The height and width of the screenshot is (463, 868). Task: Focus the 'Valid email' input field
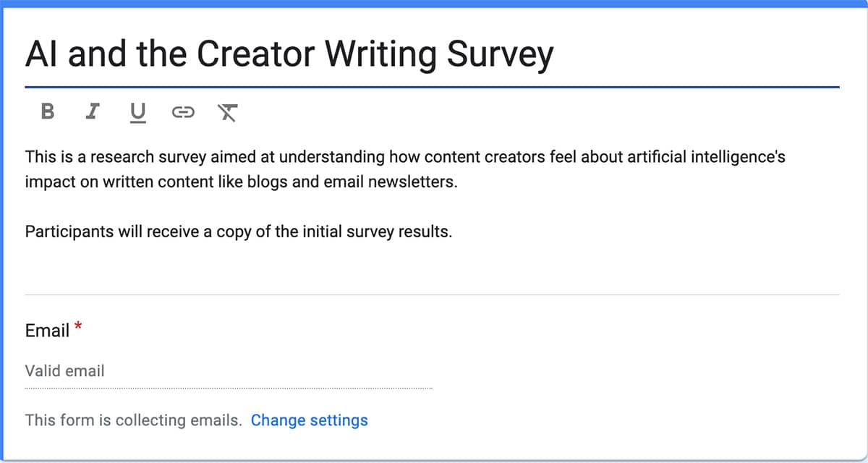coord(229,371)
